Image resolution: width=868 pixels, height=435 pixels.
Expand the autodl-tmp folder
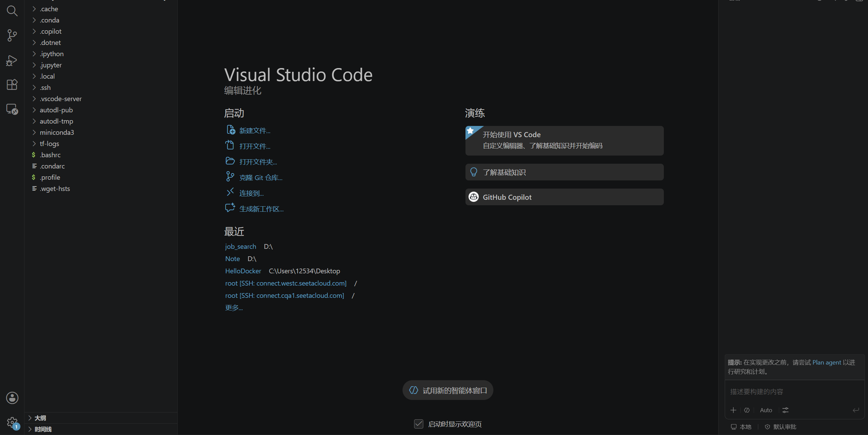(101, 121)
